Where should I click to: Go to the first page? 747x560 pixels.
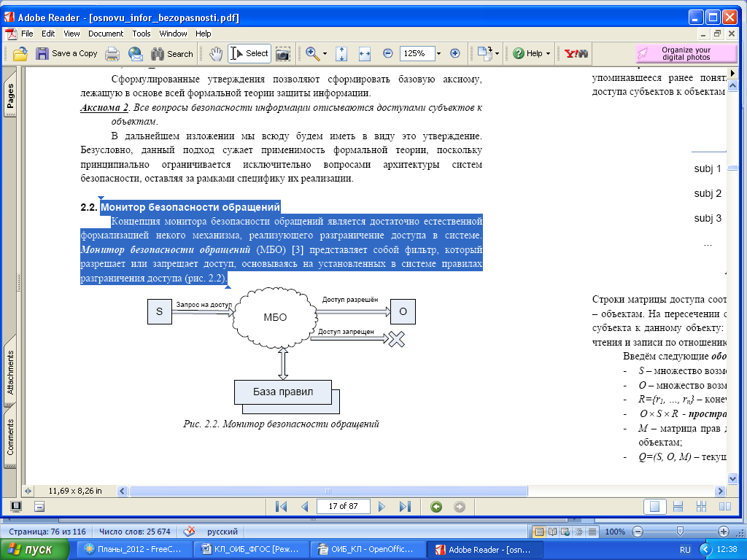[x=281, y=506]
